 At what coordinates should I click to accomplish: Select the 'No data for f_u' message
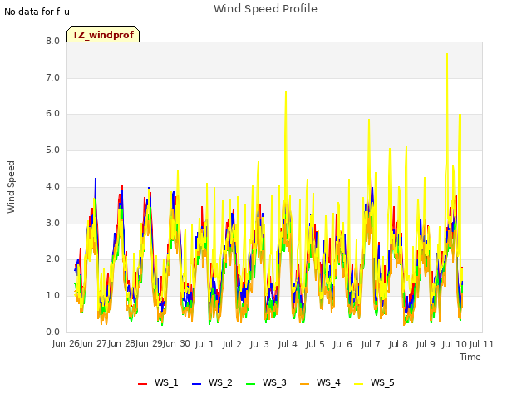coord(37,12)
